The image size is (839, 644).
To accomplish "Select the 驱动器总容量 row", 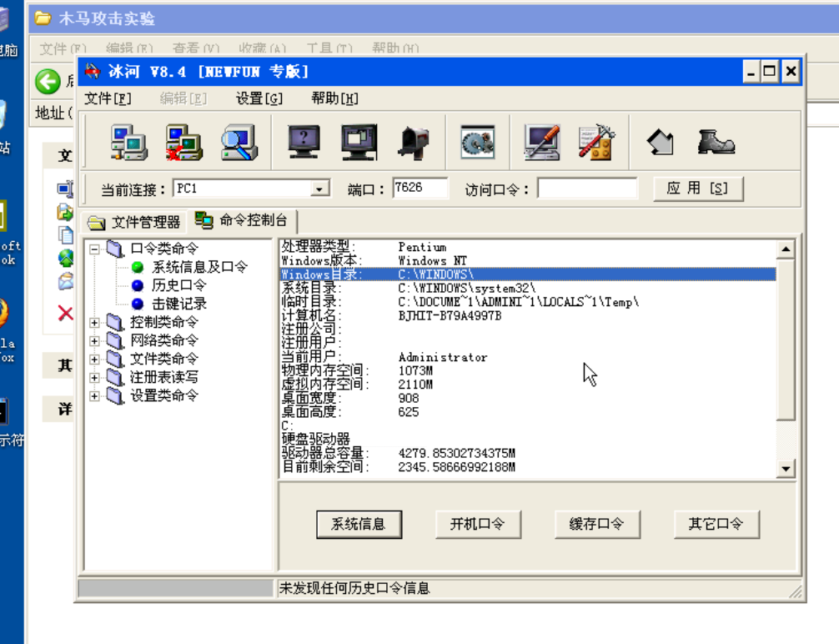I will coord(528,454).
